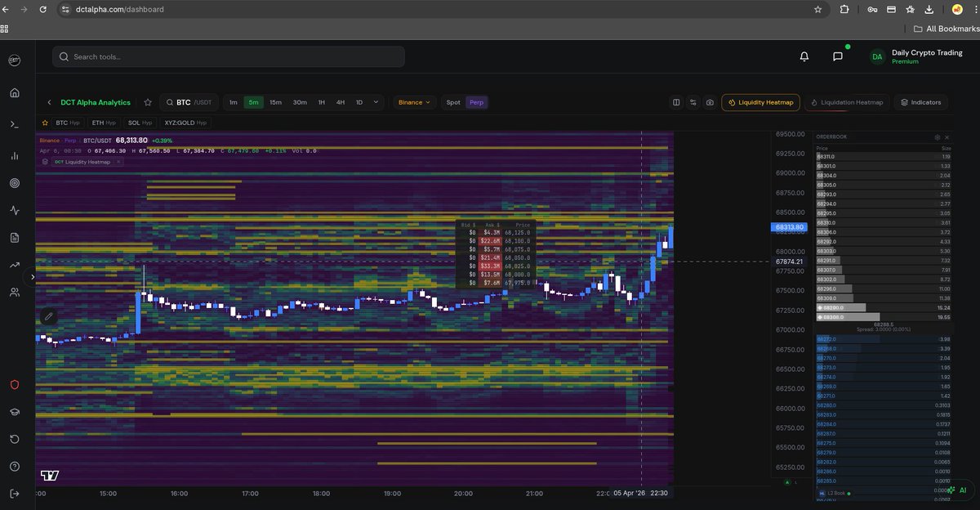Click the orderbook bid row 68280.0
Viewport: 980px width, 510px height.
pos(884,405)
